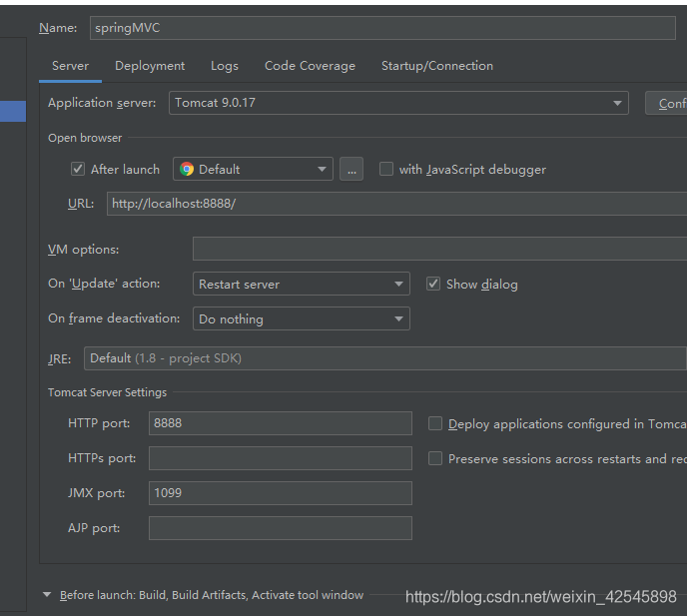The height and width of the screenshot is (616, 687).
Task: Open the Logs tab
Action: [225, 66]
